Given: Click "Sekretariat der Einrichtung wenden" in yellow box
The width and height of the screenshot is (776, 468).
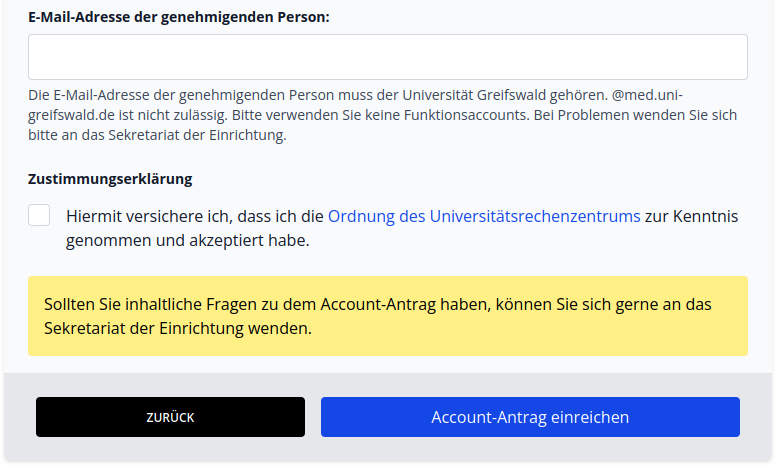Looking at the screenshot, I should point(178,328).
